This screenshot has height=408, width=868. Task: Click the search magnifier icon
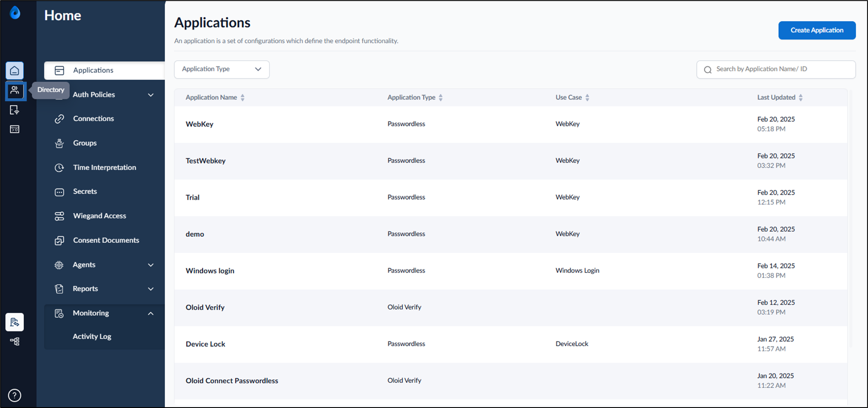tap(708, 70)
